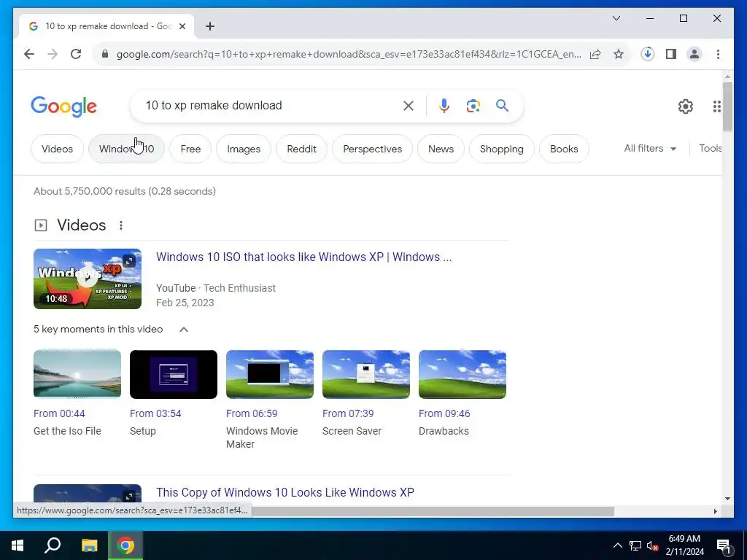This screenshot has height=560, width=747.
Task: Switch to Shopping results
Action: click(x=502, y=149)
